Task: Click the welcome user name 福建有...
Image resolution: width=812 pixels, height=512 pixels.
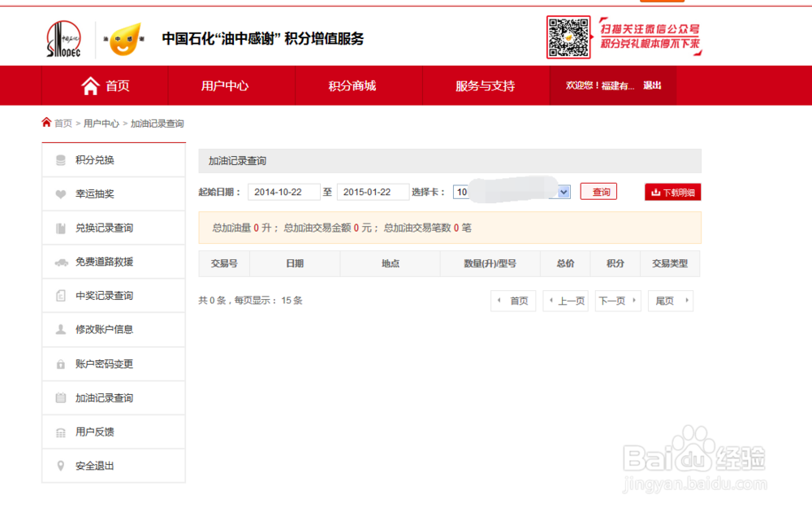Action: (617, 85)
